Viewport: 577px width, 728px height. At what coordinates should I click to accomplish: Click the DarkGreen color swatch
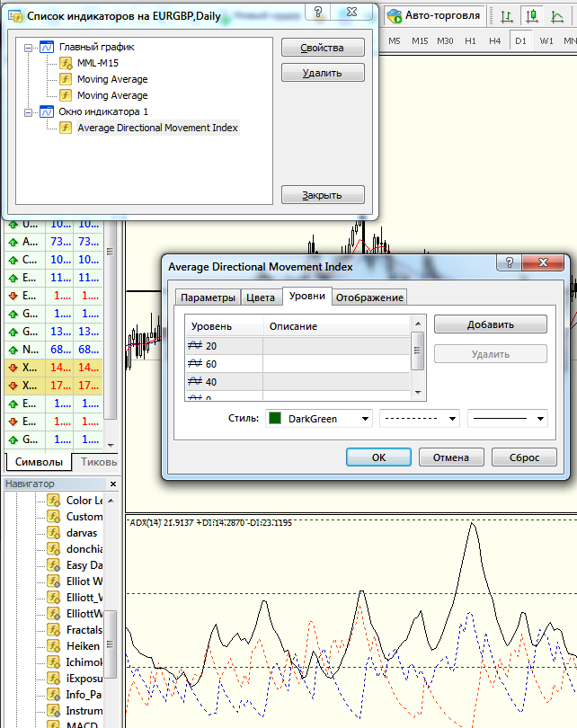275,418
